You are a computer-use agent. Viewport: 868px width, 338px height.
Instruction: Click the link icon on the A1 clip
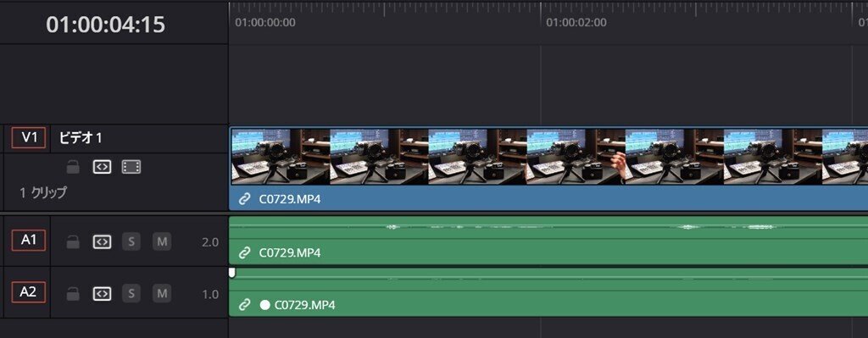point(245,252)
